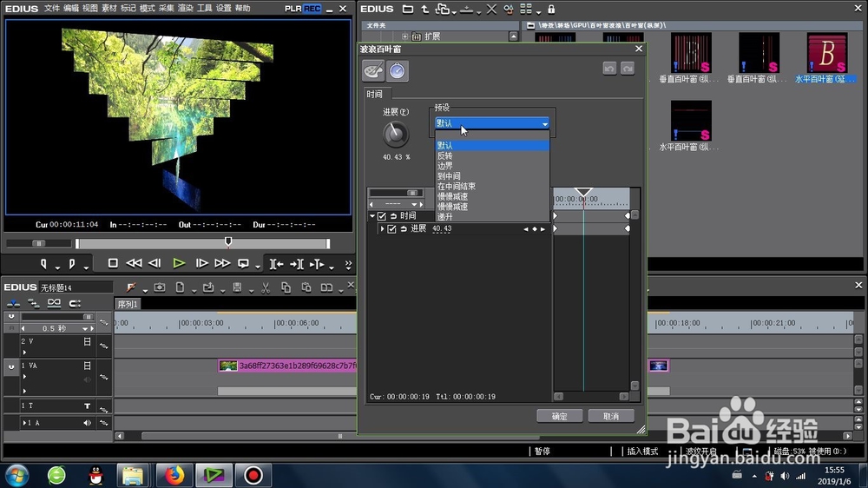868x488 pixels.
Task: Select the 反转 preset option
Action: (x=492, y=155)
